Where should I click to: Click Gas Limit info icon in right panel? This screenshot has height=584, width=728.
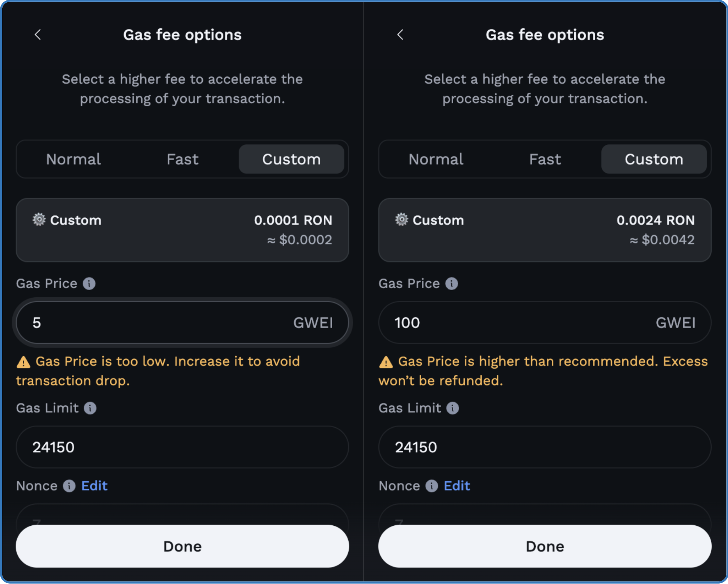click(x=452, y=408)
